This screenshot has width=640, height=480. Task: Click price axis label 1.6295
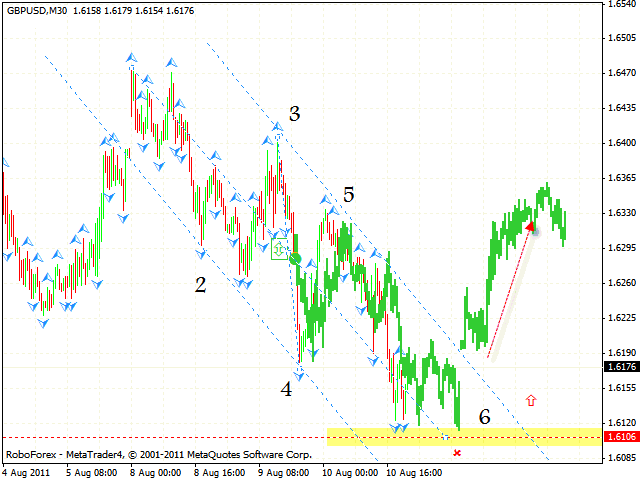tap(622, 248)
